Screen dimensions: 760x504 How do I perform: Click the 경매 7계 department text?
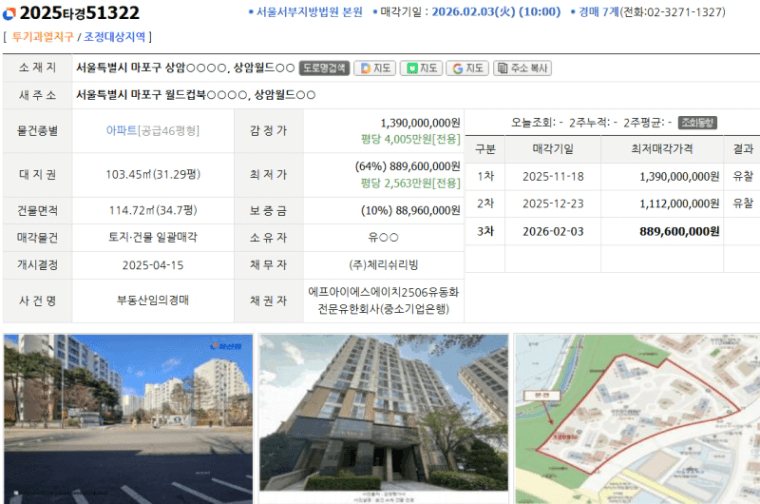click(599, 12)
